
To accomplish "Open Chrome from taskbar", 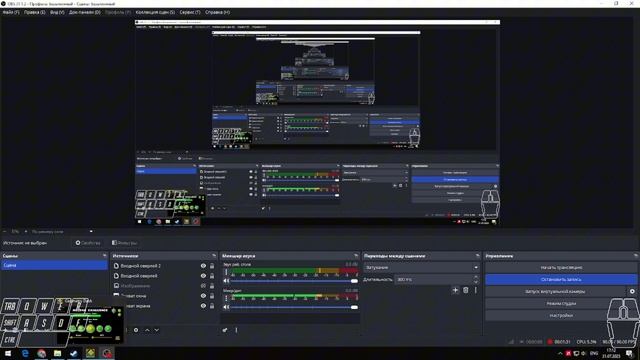I will (x=41, y=353).
